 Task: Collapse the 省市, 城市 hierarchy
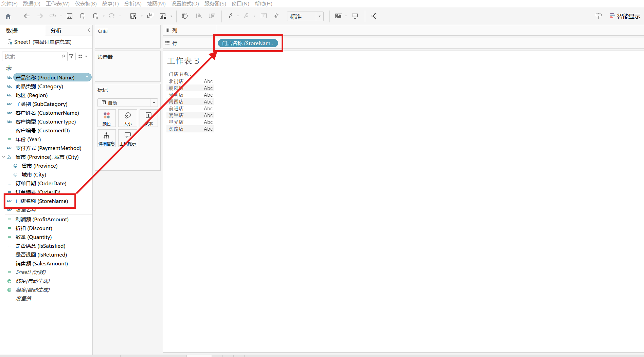point(4,157)
